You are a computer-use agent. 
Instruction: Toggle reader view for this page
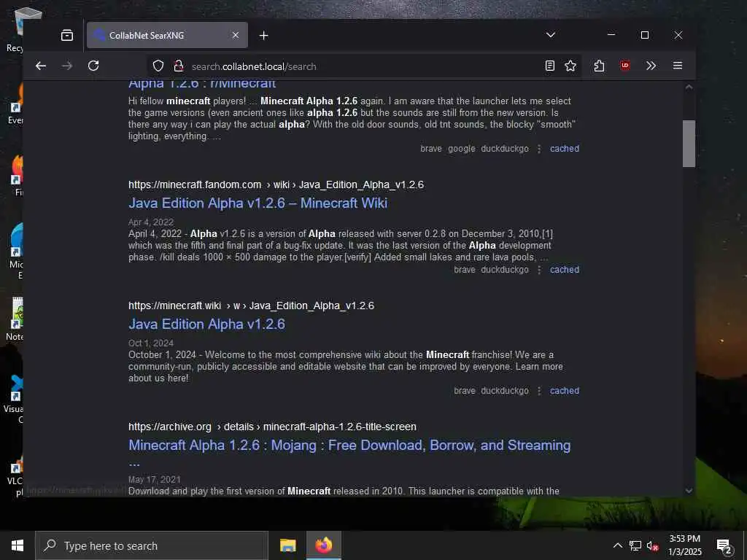tap(550, 66)
